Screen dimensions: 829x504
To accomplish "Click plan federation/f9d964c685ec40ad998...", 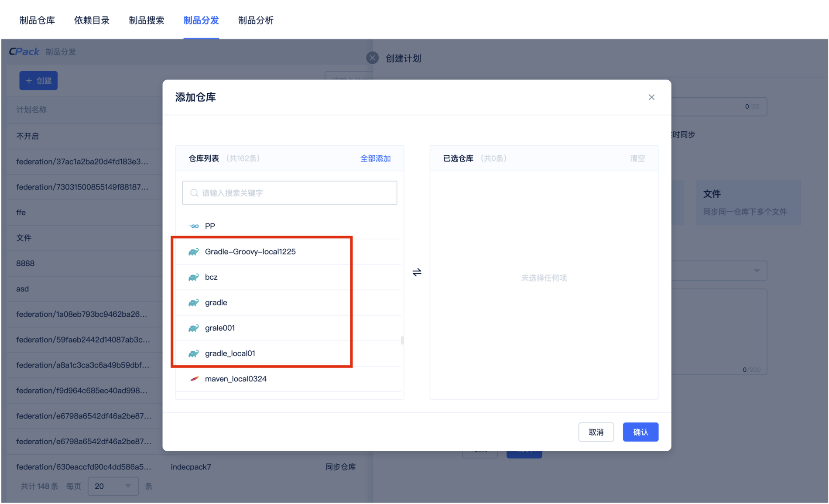I will click(82, 391).
